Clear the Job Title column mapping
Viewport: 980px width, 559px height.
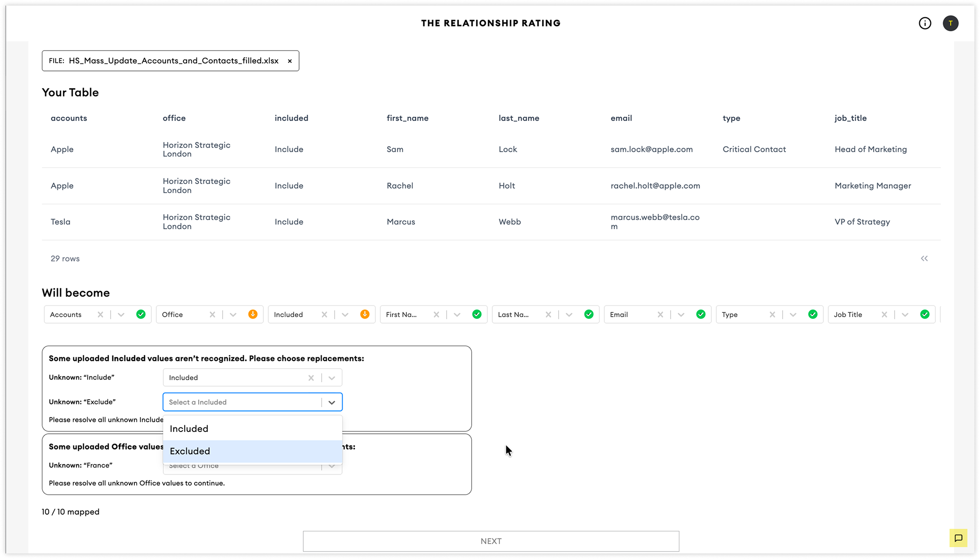click(x=884, y=315)
